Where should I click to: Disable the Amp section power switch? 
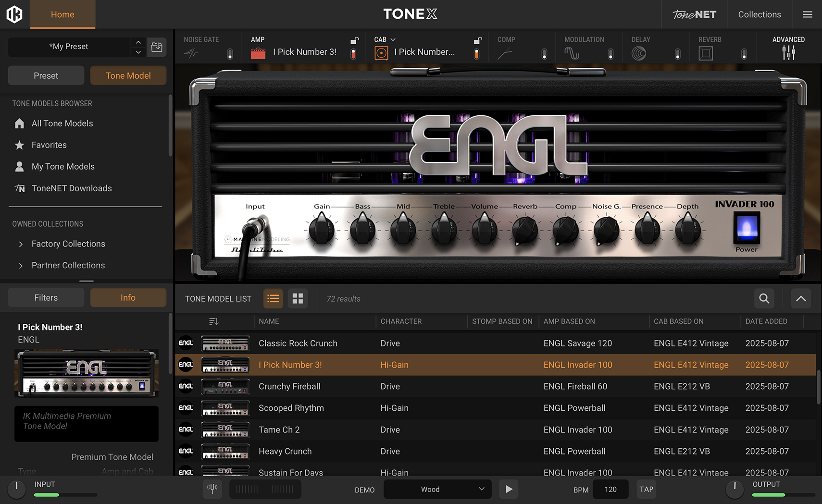coord(353,54)
